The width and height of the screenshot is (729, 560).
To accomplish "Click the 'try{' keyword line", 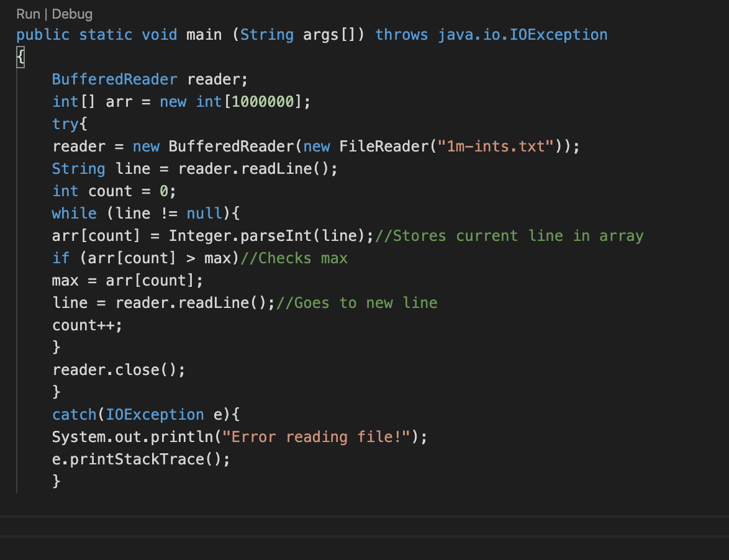I will 70,124.
